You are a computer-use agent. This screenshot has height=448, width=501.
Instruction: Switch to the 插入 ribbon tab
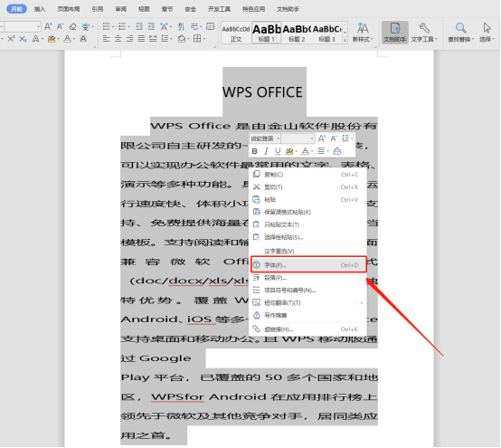[x=40, y=9]
